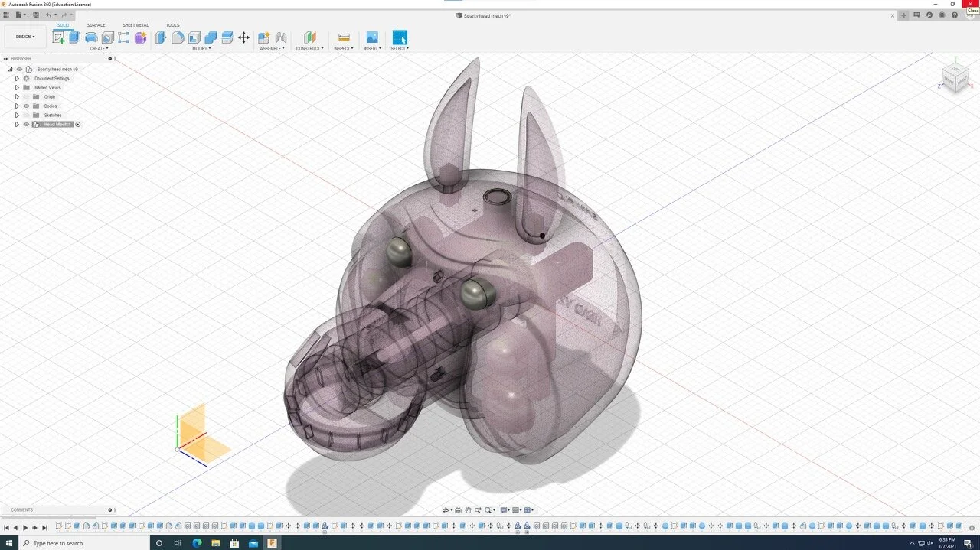Expand the Origin tree node
The height and width of the screenshot is (550, 980).
click(17, 97)
